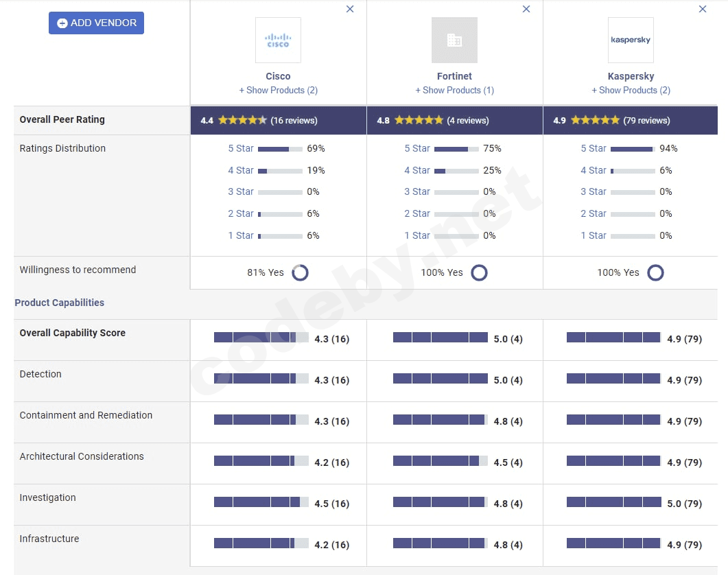Open Fortinet's 4 Star reviews link
The image size is (728, 575).
click(417, 170)
